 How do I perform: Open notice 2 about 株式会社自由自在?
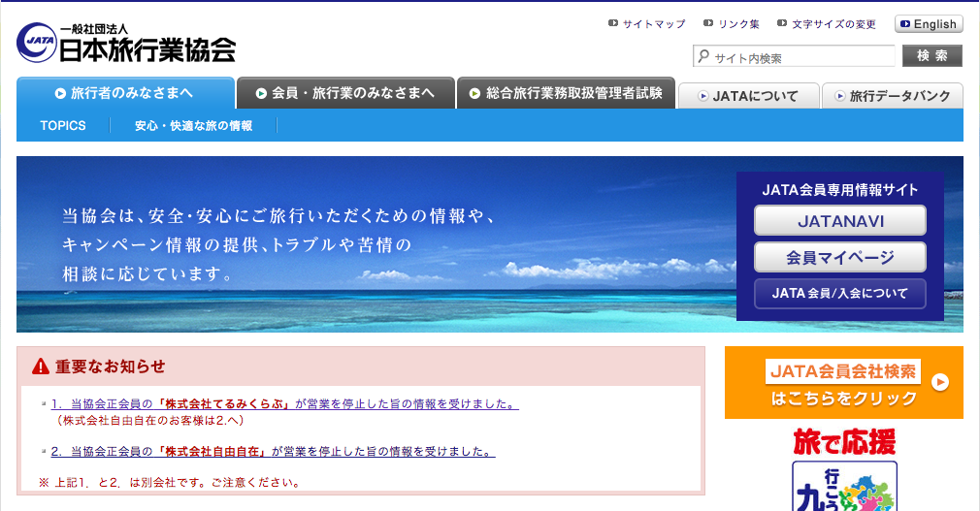[273, 452]
